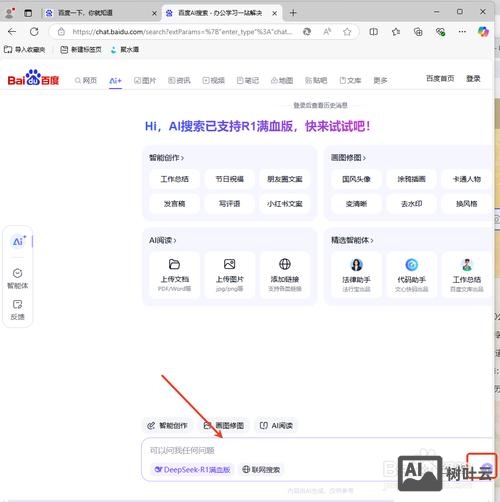Choose the 国风头像 chip
The height and width of the screenshot is (502, 500).
pos(356,179)
